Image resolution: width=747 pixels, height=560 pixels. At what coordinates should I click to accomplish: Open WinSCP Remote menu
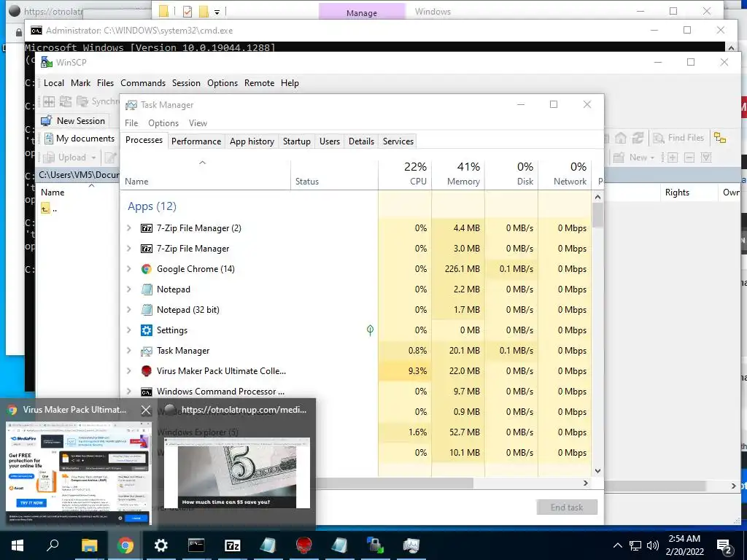259,83
